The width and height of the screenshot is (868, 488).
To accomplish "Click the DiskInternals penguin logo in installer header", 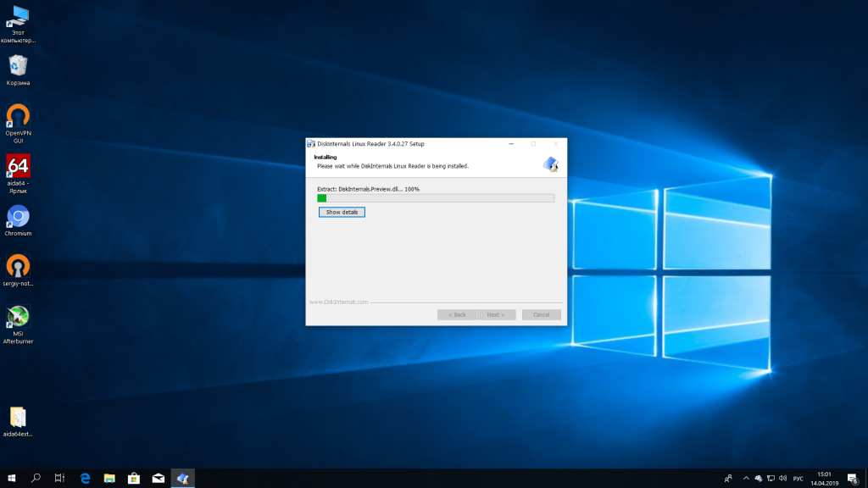I will click(x=551, y=164).
